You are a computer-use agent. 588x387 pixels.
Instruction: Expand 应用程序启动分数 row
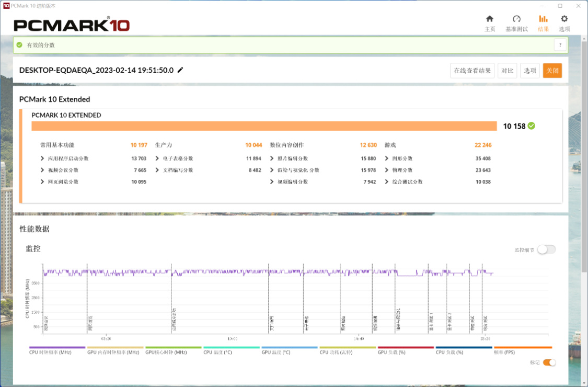point(42,158)
